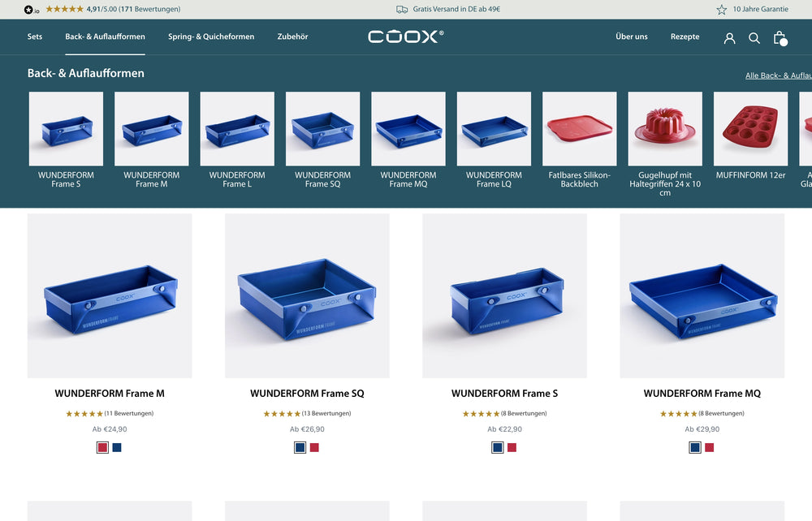Click the search magnifier icon

(x=754, y=38)
